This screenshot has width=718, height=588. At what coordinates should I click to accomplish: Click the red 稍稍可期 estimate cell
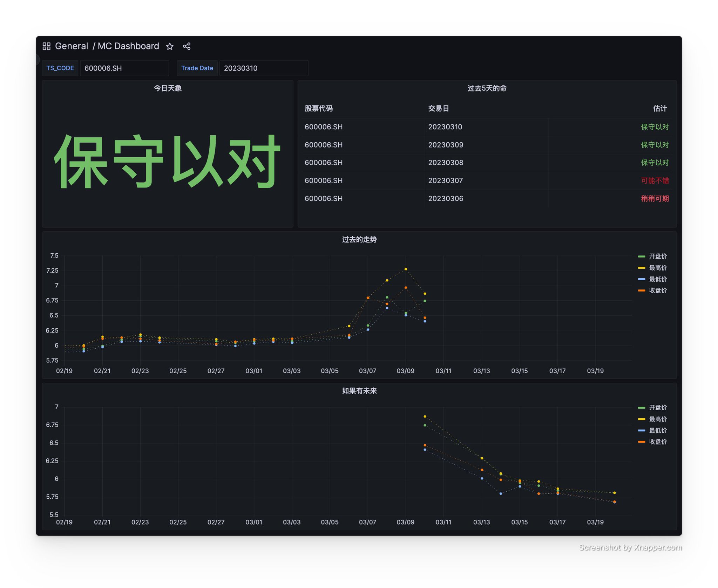[655, 198]
